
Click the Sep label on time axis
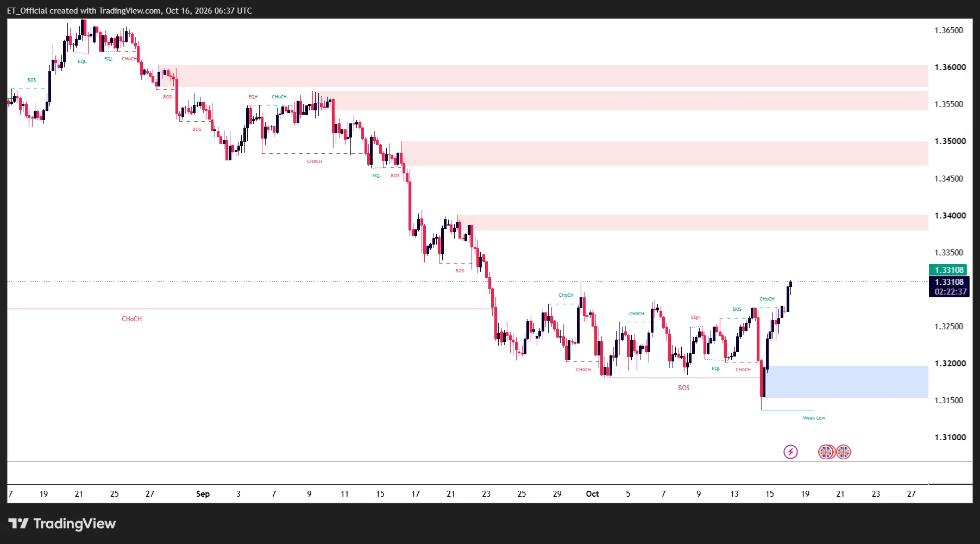(x=203, y=494)
